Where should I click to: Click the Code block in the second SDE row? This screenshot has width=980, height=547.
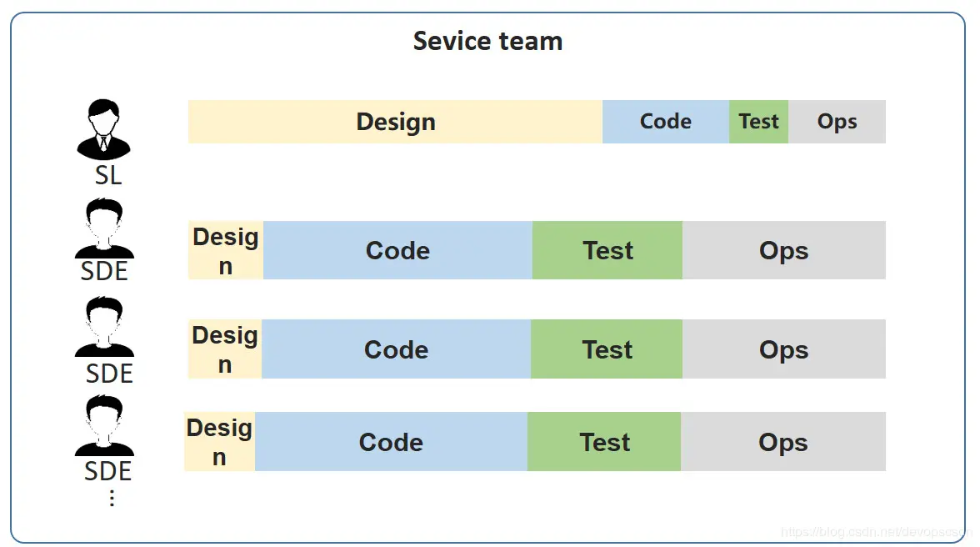(396, 349)
